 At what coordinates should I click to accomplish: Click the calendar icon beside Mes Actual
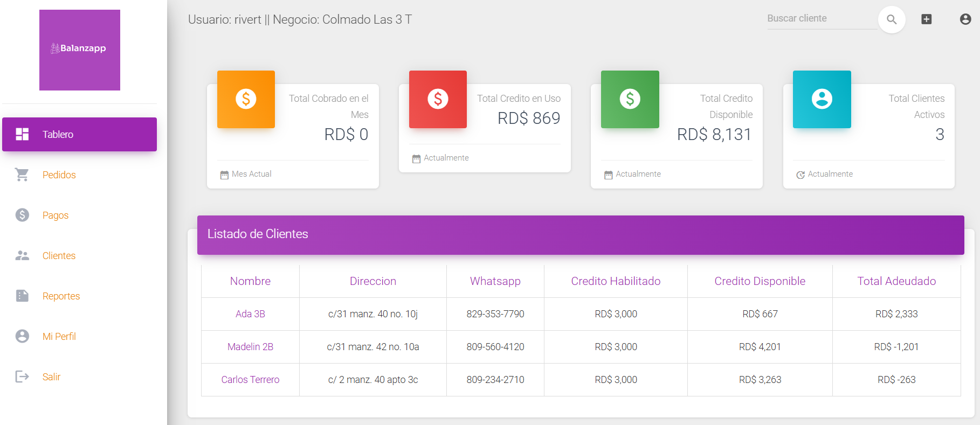(224, 175)
